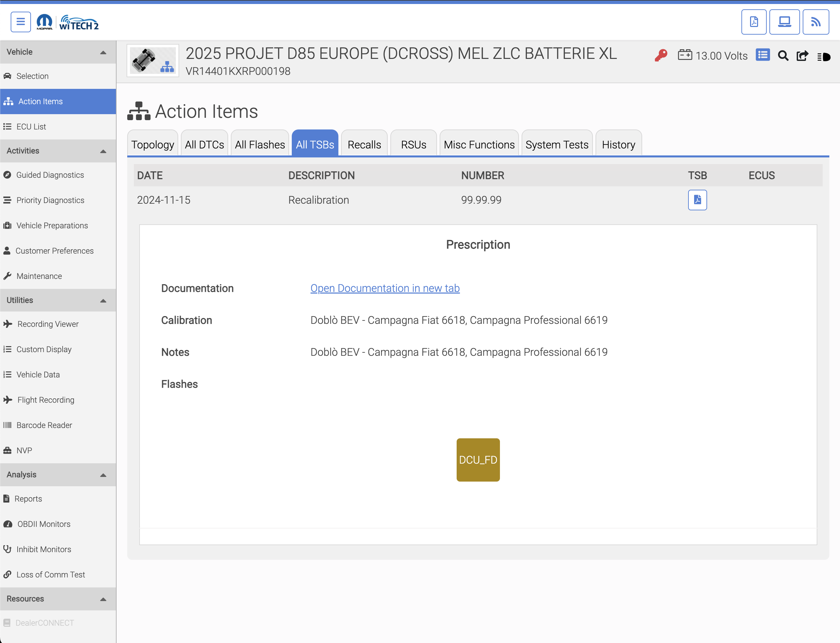The image size is (840, 643).
Task: Open Reports in Analysis section
Action: [x=58, y=499]
